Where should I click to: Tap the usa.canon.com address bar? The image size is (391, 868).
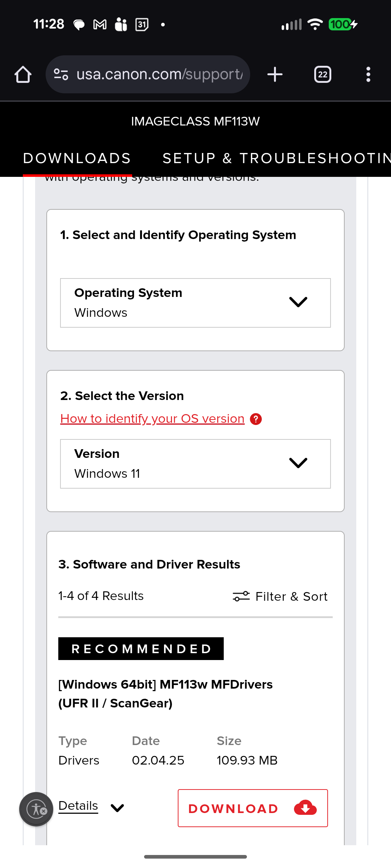coord(159,75)
